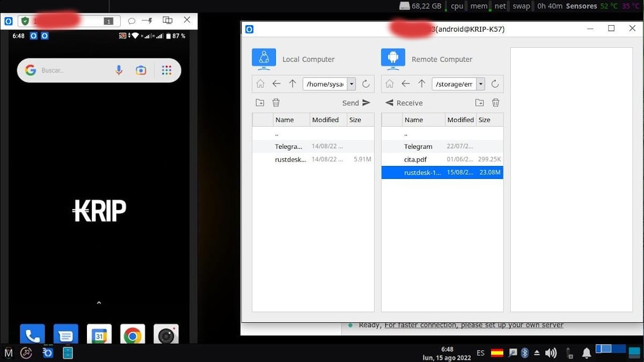
Task: Select the remote cita.pdf file
Action: (442, 159)
